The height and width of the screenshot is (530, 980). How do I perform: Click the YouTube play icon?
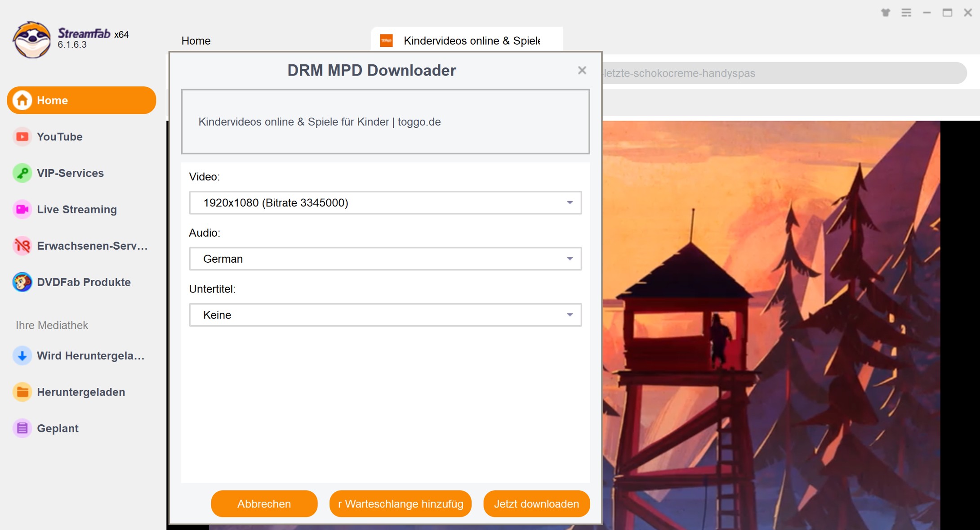coord(22,137)
